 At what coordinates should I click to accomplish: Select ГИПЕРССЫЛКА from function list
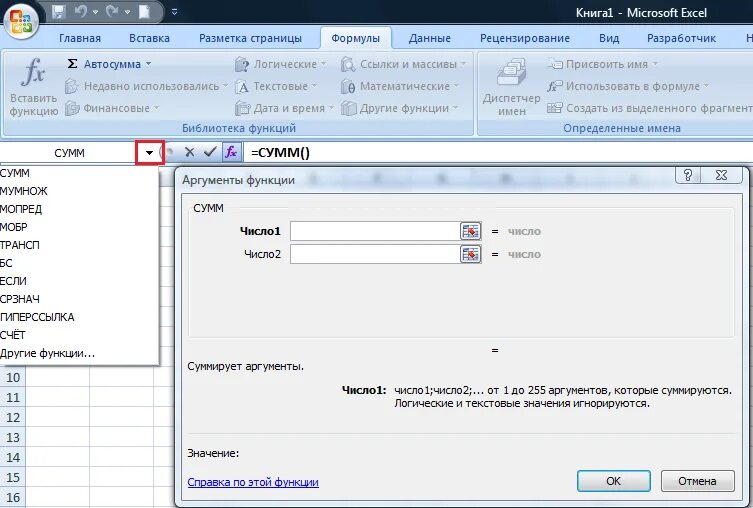[79, 317]
